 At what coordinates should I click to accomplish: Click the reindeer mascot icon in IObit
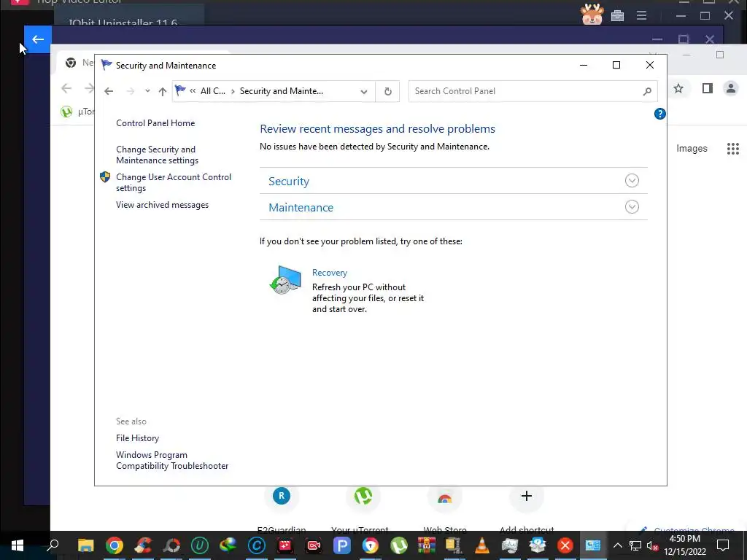point(592,14)
